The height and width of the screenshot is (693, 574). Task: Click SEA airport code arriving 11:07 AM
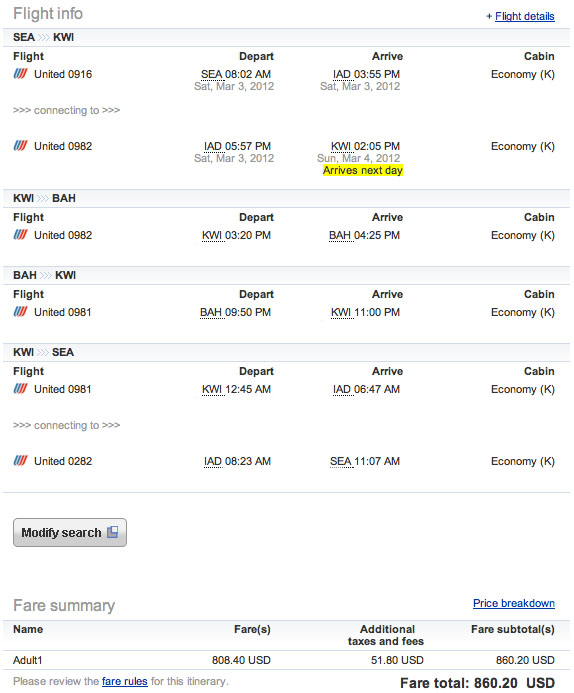click(x=341, y=461)
